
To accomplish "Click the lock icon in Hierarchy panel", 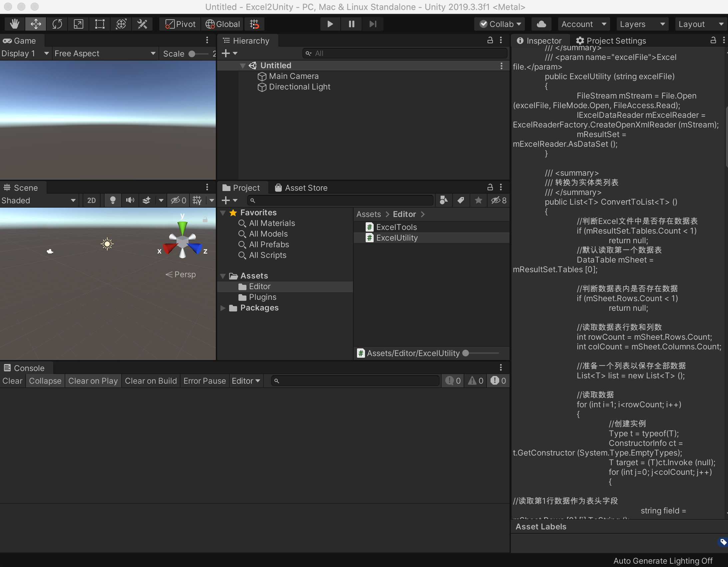I will (x=490, y=40).
